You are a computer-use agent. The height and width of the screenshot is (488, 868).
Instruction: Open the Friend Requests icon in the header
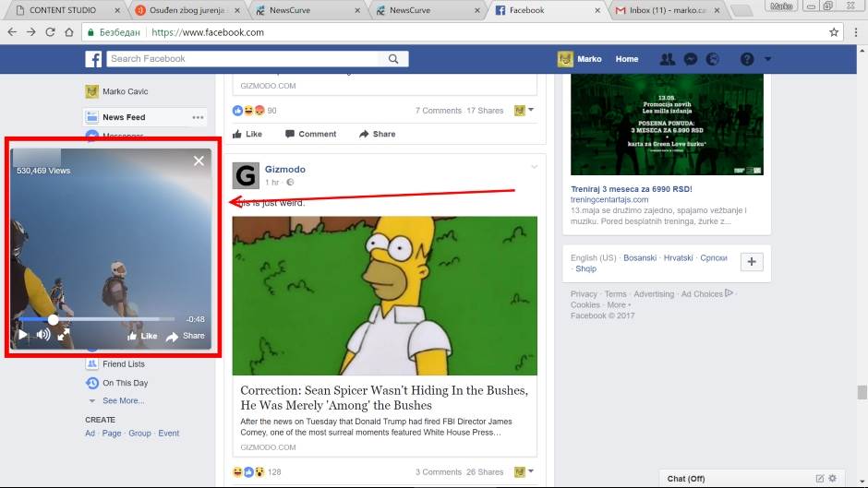pyautogui.click(x=668, y=59)
